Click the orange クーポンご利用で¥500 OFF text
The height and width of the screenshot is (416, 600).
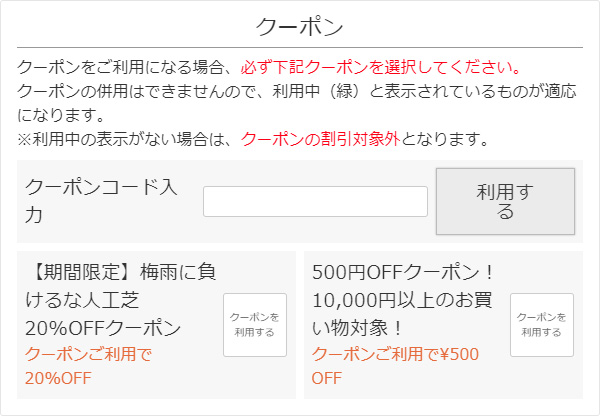395,365
